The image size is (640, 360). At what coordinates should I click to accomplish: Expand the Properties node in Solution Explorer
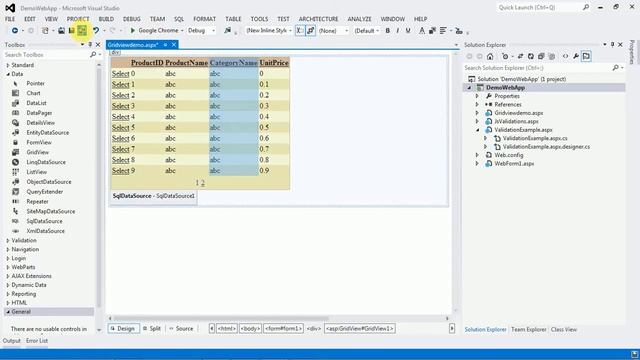click(x=477, y=96)
